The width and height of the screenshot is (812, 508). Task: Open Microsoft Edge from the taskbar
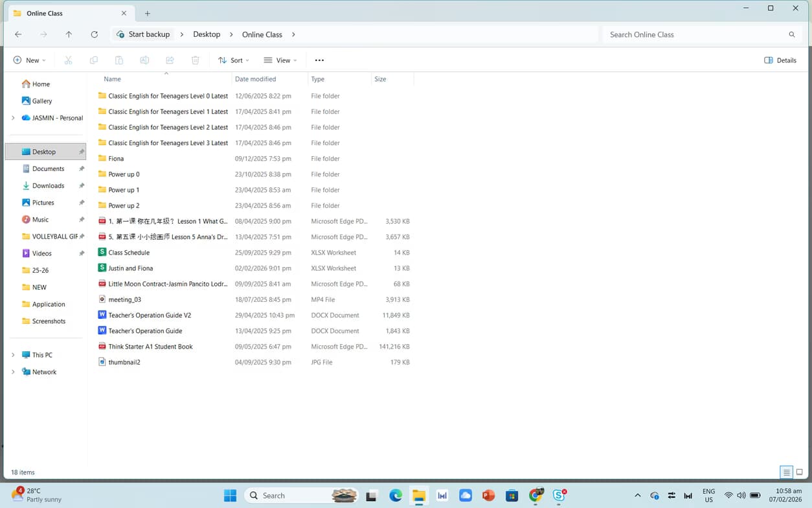[396, 496]
